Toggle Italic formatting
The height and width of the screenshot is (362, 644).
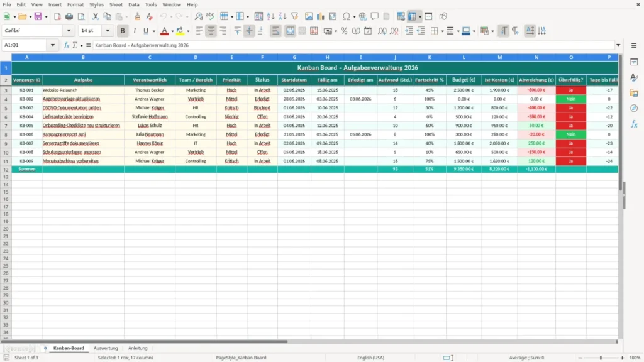(135, 31)
